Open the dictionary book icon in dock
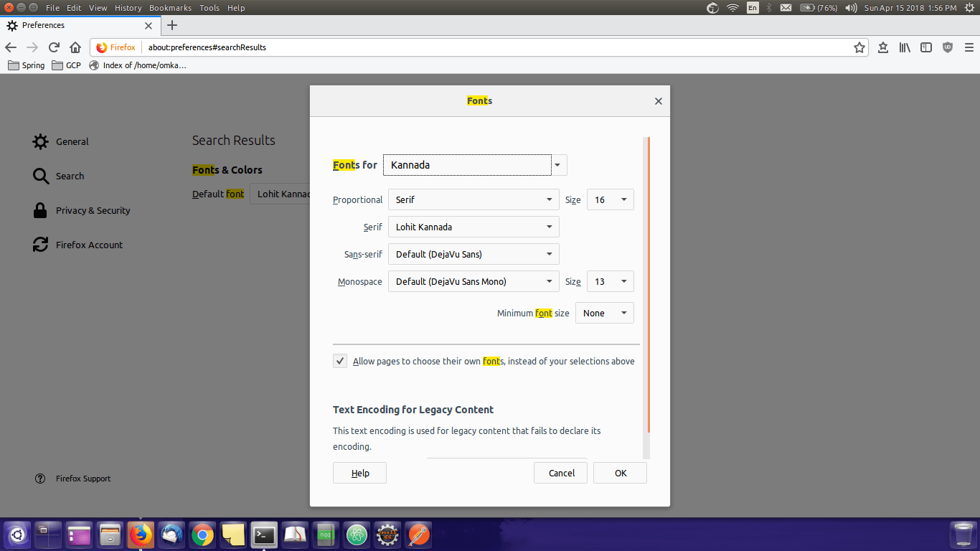This screenshot has width=980, height=551. tap(296, 534)
